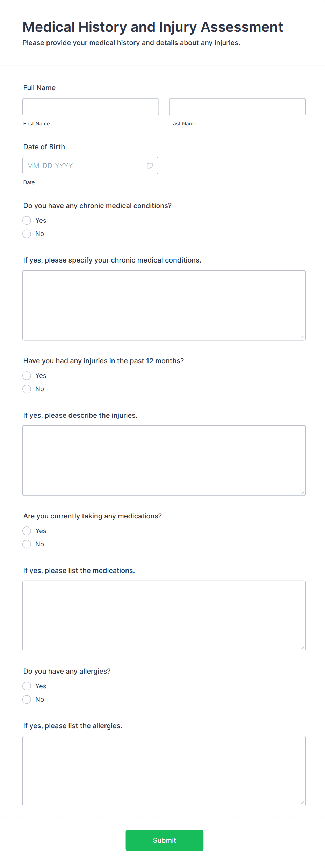325x868 pixels.
Task: Select No for chronic medical conditions
Action: coord(27,234)
